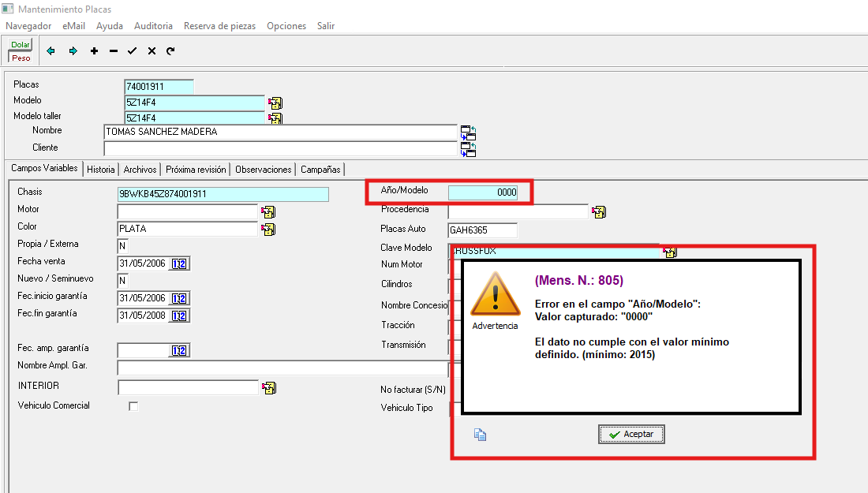The width and height of the screenshot is (868, 493).
Task: Add new record with plus icon
Action: click(94, 51)
